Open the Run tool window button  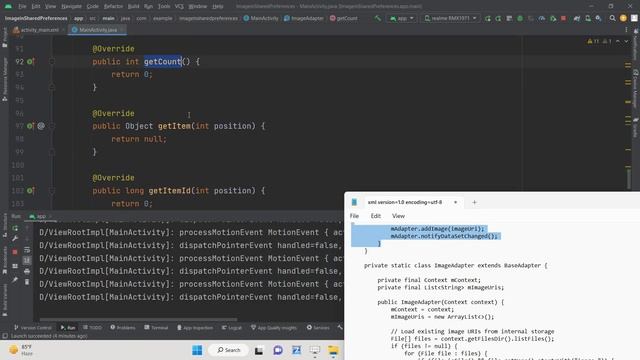click(68, 327)
